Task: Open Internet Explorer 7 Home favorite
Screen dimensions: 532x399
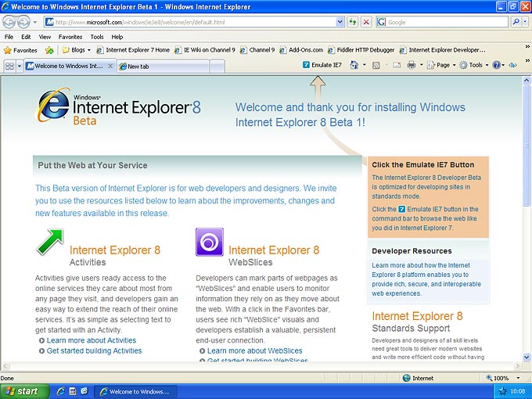Action: click(133, 50)
